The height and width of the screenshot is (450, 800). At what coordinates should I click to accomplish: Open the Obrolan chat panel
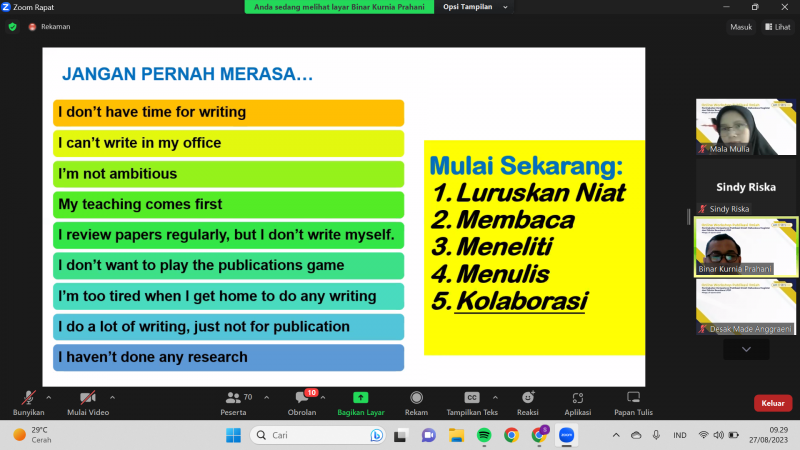(302, 398)
